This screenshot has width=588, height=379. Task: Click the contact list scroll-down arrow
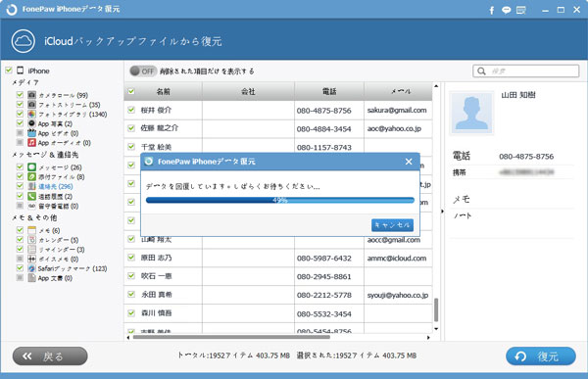[436, 329]
